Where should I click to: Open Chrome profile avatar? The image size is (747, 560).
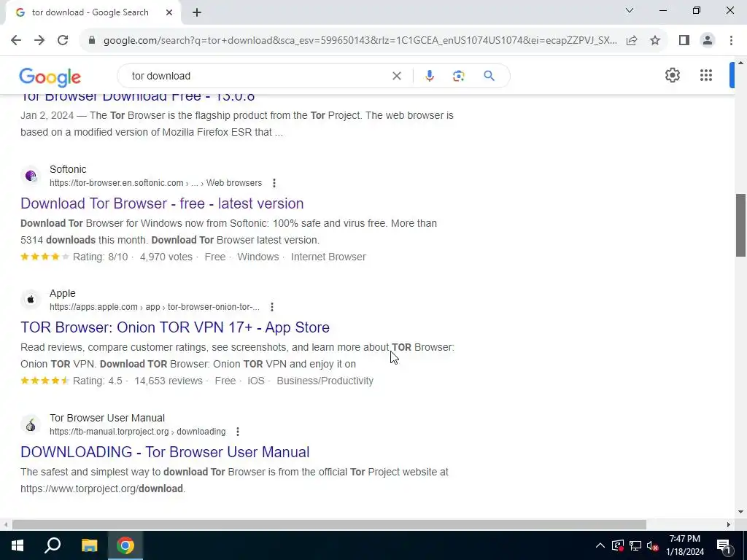pos(708,40)
